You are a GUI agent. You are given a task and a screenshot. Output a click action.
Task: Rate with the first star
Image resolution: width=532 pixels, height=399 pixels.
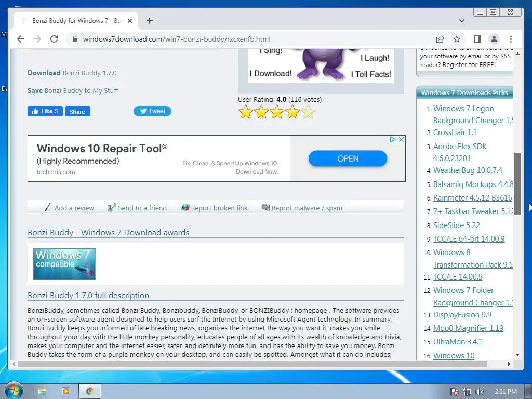[246, 112]
